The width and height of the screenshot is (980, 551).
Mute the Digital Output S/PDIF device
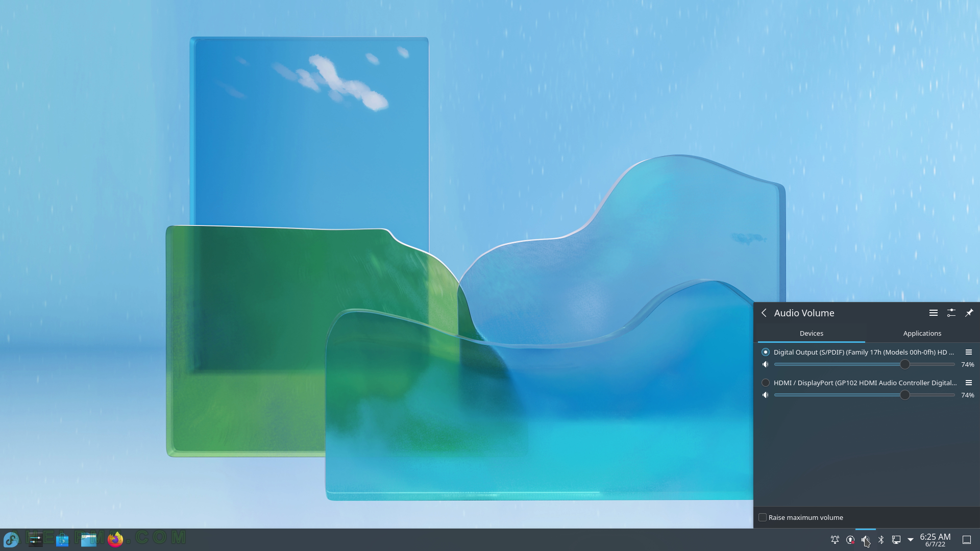click(x=765, y=364)
